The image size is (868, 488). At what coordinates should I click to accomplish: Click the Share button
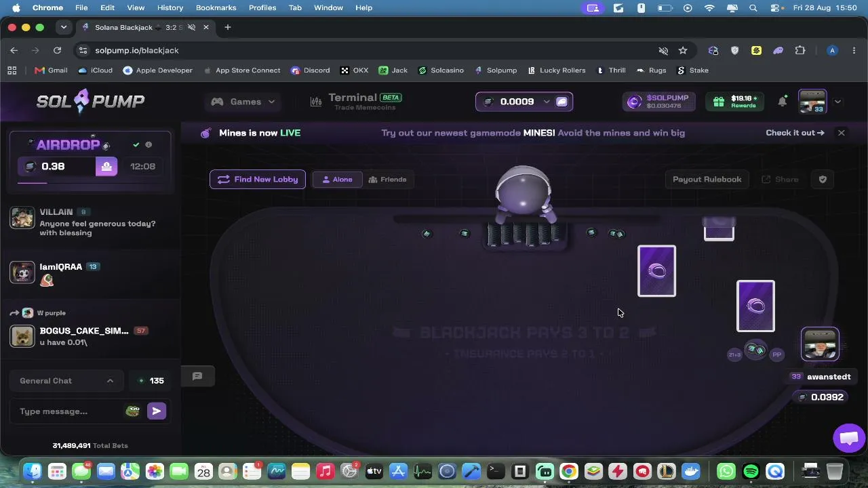tap(781, 180)
